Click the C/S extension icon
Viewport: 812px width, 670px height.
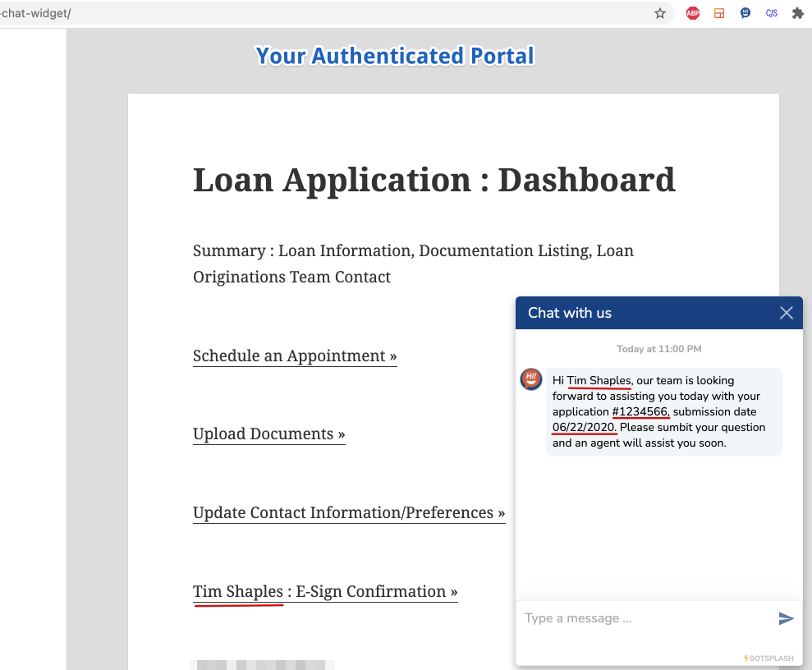[772, 13]
